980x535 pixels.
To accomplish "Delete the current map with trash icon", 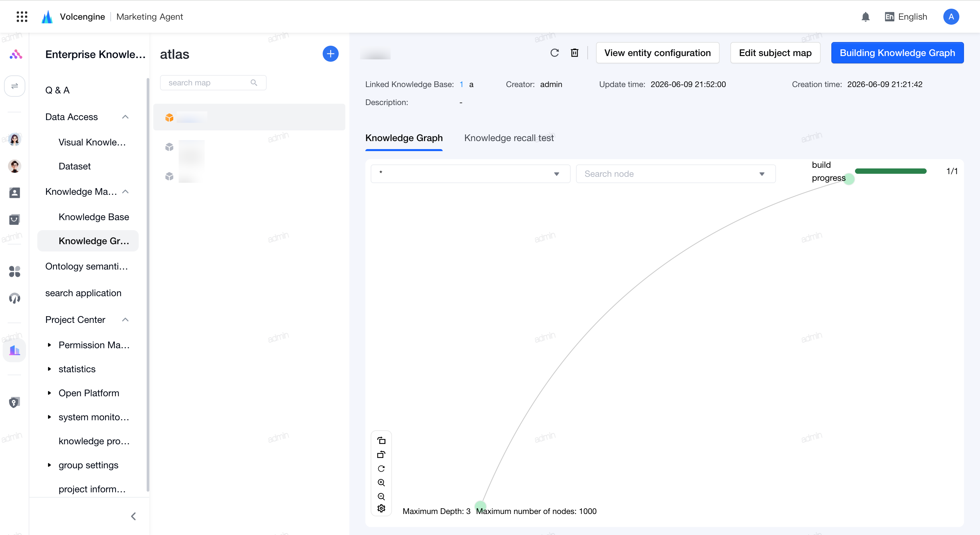I will (x=574, y=53).
